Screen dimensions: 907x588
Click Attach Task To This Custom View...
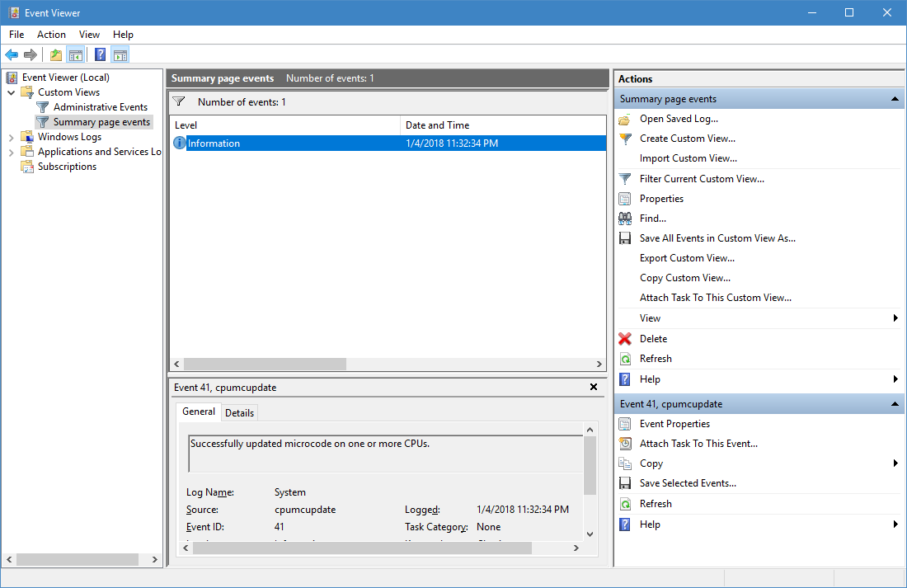[x=716, y=298]
